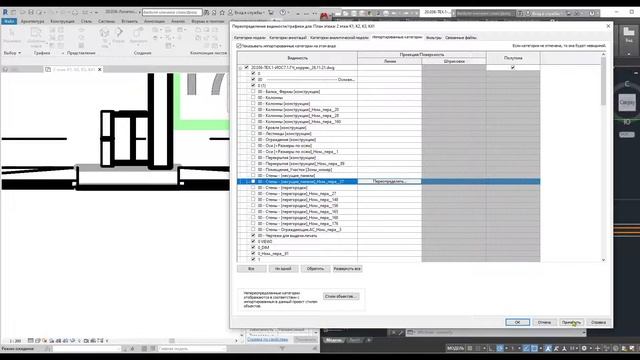Click the dialog scrollbar up arrow
Image resolution: width=640 pixels, height=360 pixels.
point(603,54)
